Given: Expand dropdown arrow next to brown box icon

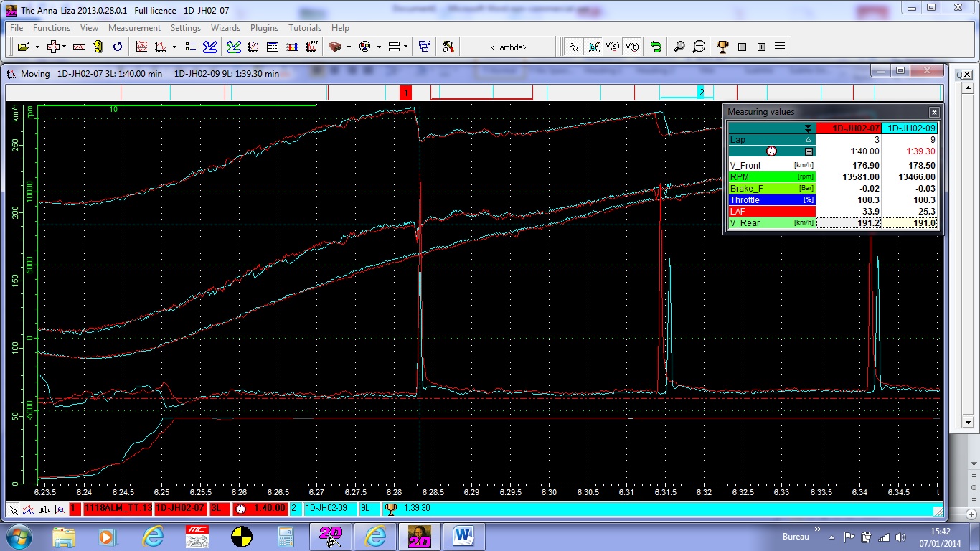Looking at the screenshot, I should (x=349, y=47).
